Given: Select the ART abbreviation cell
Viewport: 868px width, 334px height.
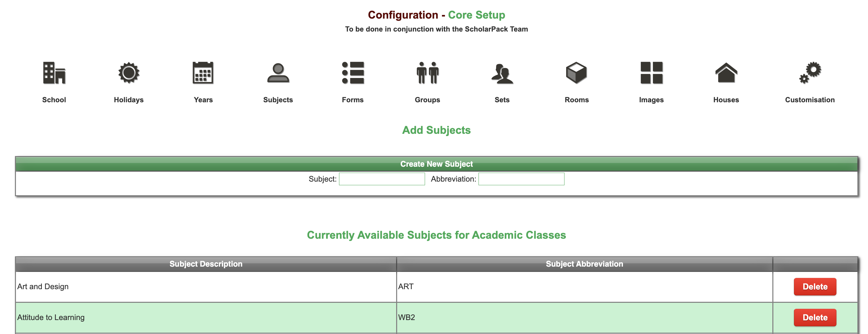Looking at the screenshot, I should point(585,287).
